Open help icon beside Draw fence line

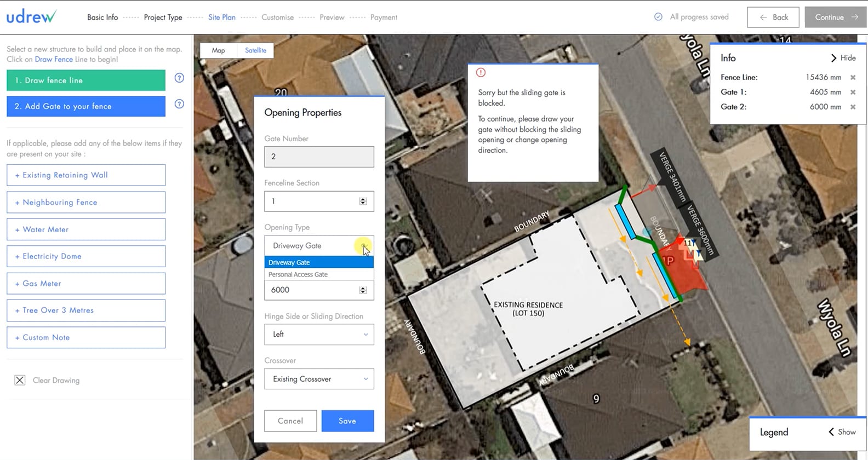coord(179,78)
